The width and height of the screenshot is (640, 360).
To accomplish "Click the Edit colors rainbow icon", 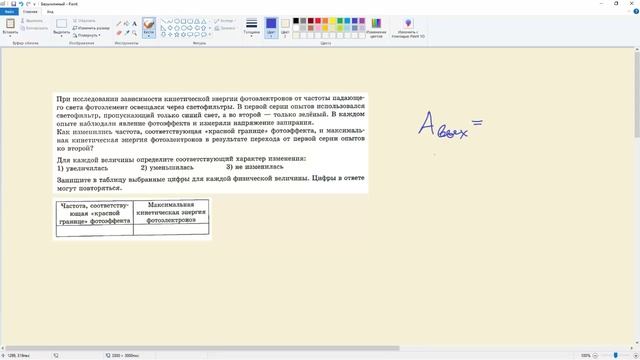I will click(x=376, y=24).
